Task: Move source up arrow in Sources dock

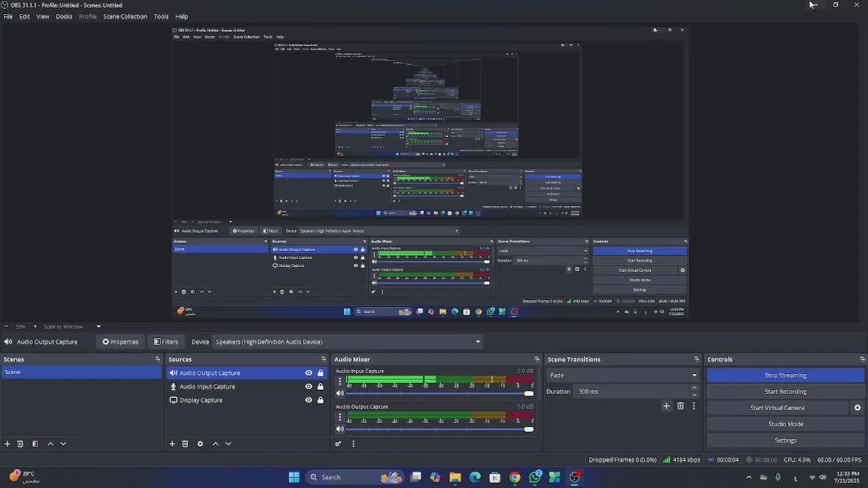Action: pyautogui.click(x=216, y=444)
